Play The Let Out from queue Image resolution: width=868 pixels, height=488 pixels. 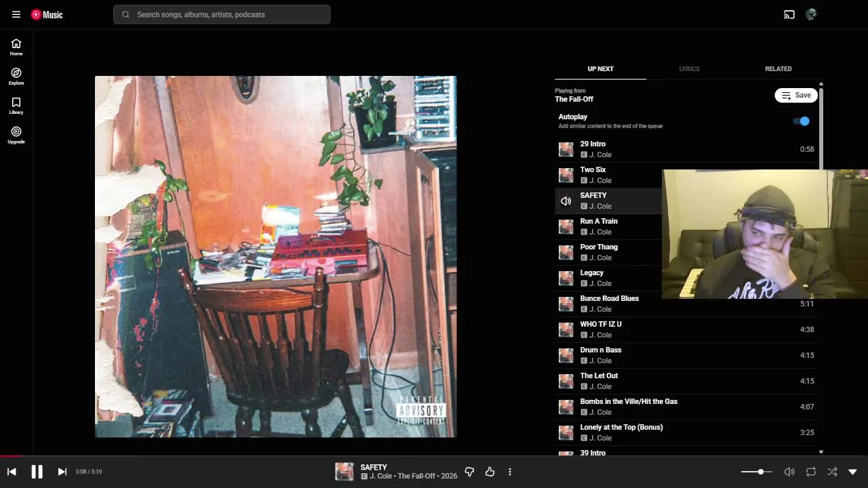[686, 381]
